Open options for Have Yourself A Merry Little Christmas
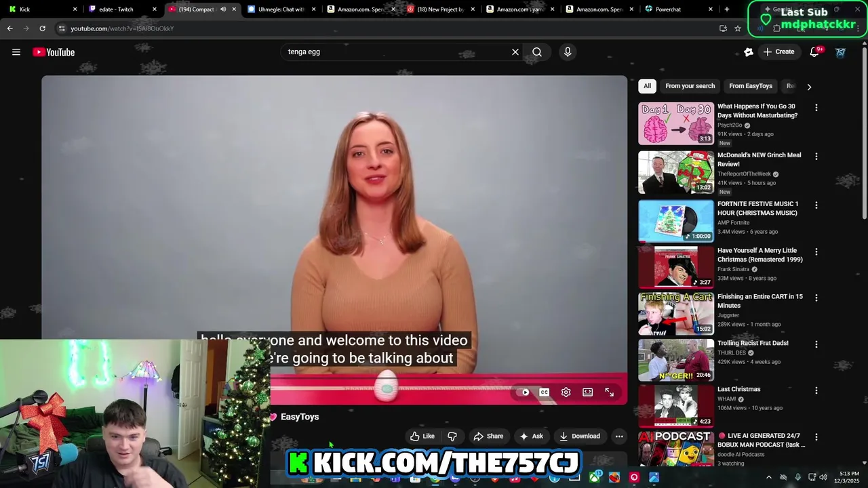Image resolution: width=868 pixels, height=488 pixels. (816, 252)
